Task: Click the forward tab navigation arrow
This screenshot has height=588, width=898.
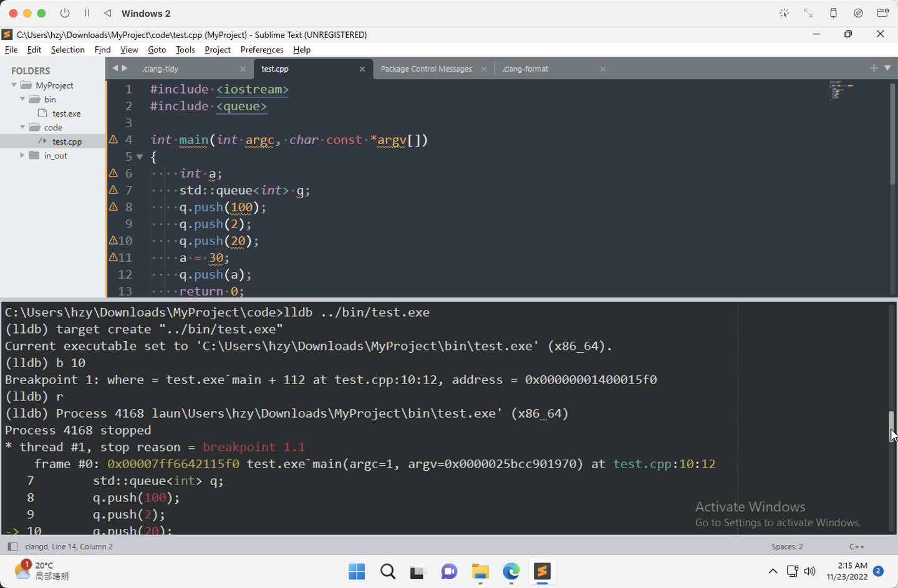Action: tap(123, 69)
